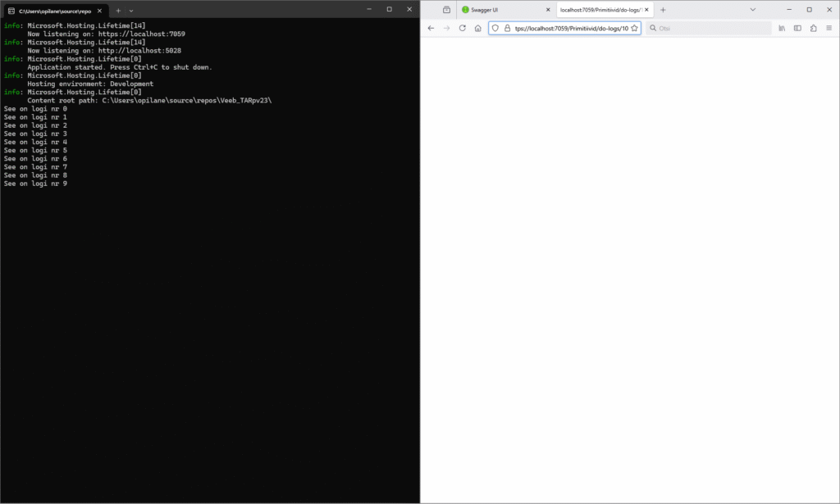The width and height of the screenshot is (840, 504).
Task: Open the Firefox library icon
Action: point(782,28)
